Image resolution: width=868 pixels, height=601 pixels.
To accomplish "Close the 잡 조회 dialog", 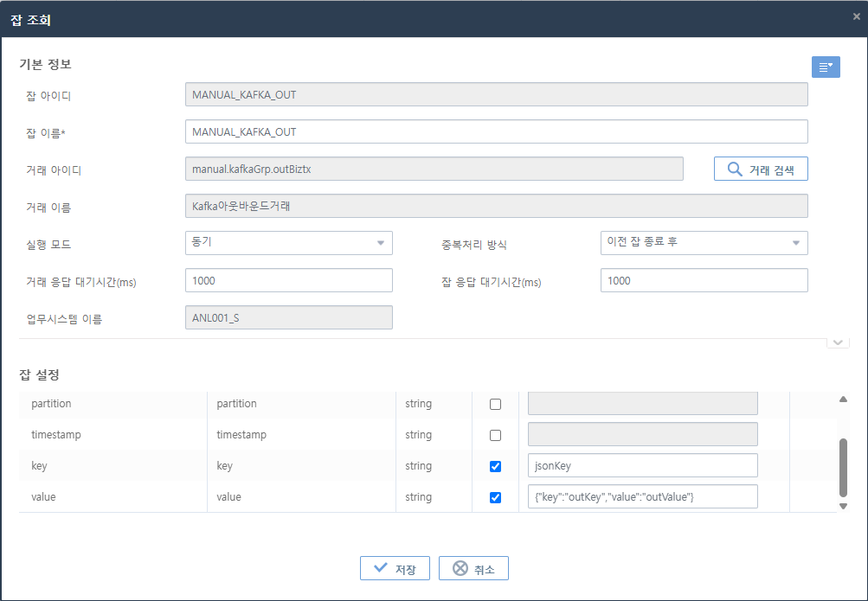I will tap(856, 16).
